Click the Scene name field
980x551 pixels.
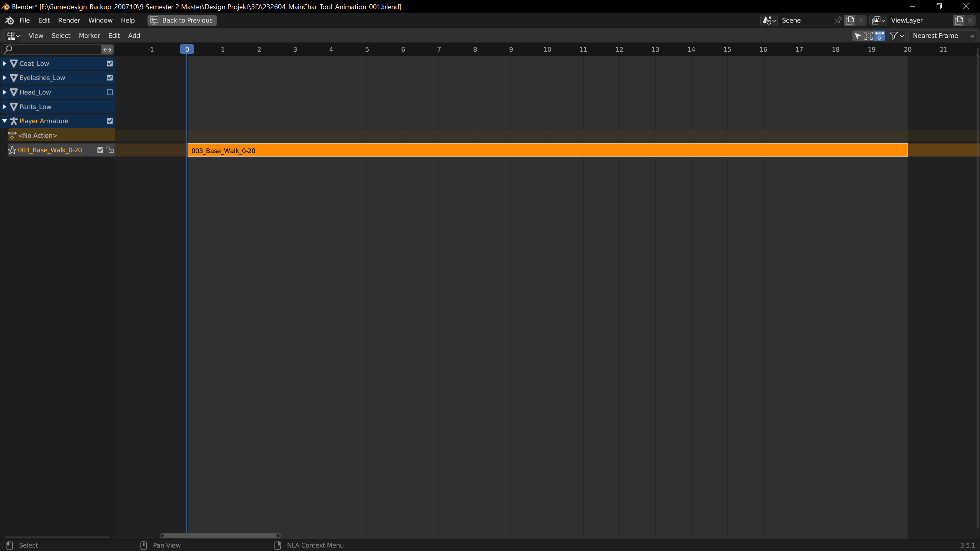coord(806,20)
